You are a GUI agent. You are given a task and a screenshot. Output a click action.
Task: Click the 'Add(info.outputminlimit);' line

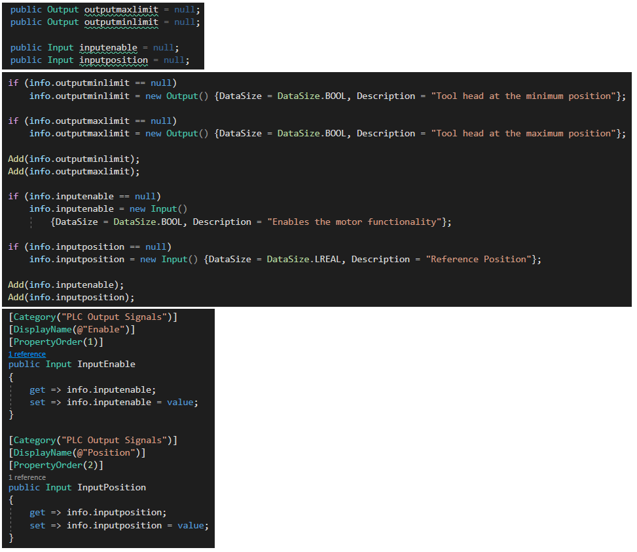[74, 159]
